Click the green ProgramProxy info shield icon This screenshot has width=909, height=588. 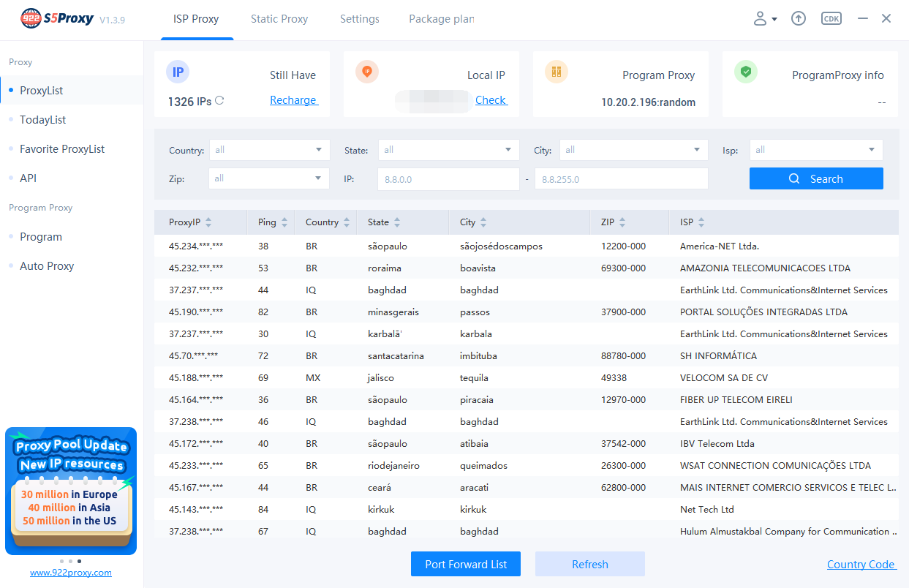coord(746,72)
